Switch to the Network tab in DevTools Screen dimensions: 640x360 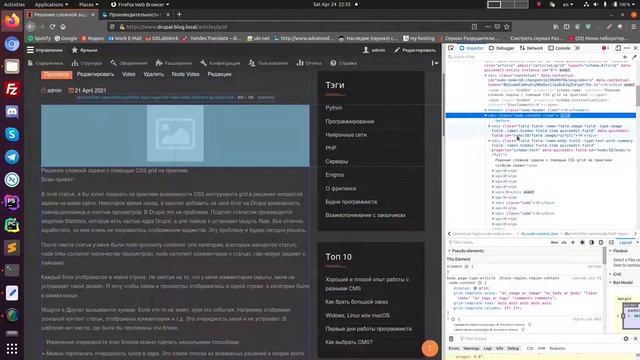click(x=531, y=48)
